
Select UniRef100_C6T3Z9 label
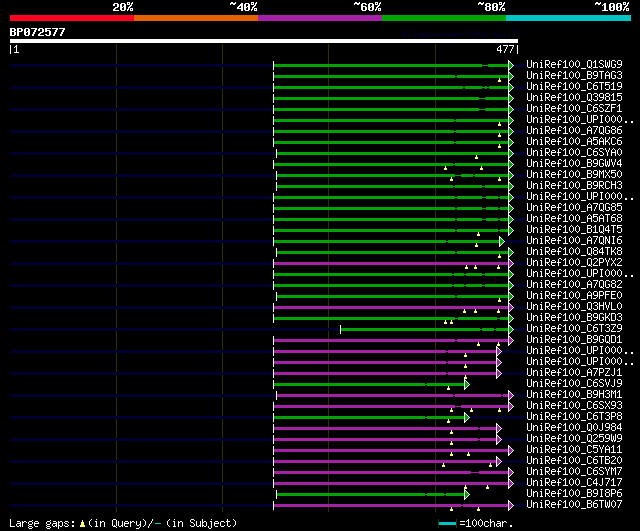[x=574, y=329]
